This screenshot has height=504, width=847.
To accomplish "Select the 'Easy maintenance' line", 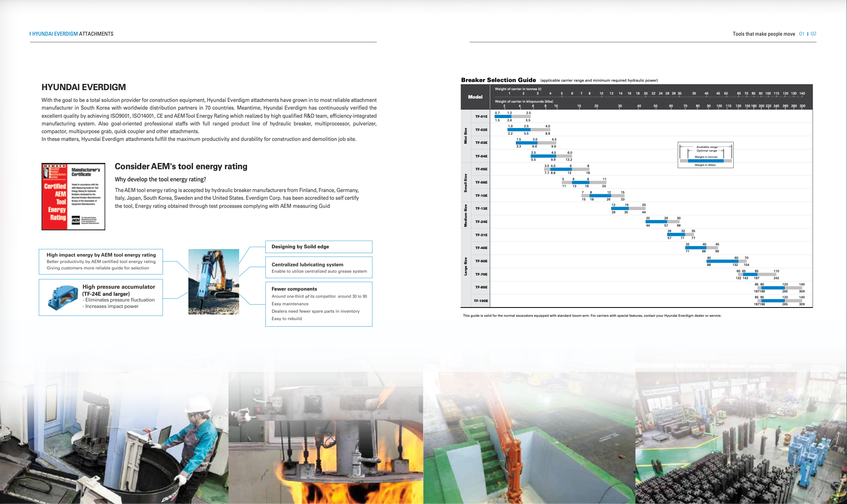I will click(290, 304).
